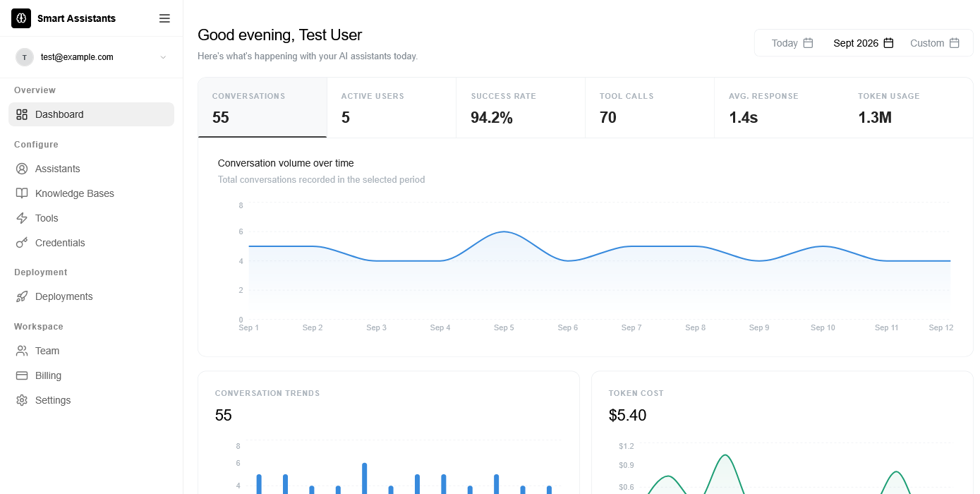Screen dimensions: 980x494
Task: Open the Team page
Action: point(92,351)
